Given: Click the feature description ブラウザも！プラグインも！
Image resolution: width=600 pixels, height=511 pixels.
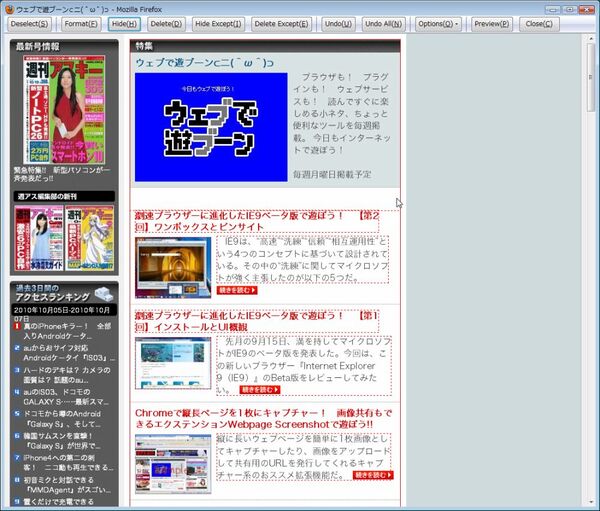Looking at the screenshot, I should coord(342,114).
